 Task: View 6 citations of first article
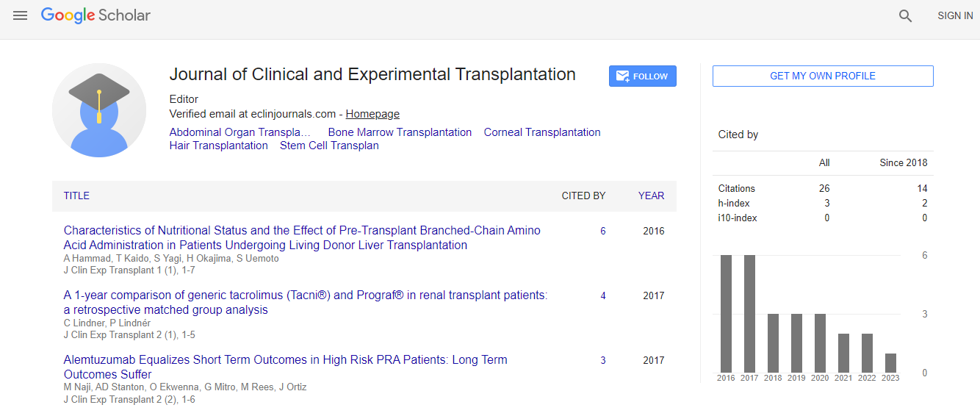click(x=602, y=231)
